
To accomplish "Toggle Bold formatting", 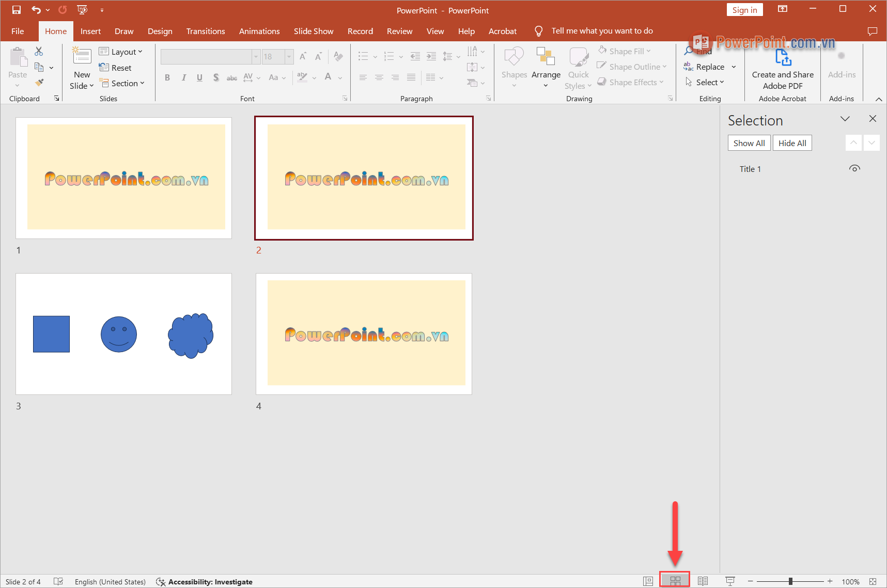I will coord(167,77).
